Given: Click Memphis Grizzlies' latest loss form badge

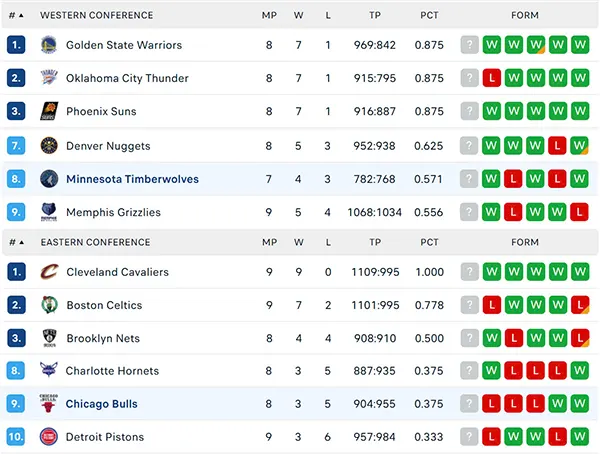Looking at the screenshot, I should (x=579, y=212).
